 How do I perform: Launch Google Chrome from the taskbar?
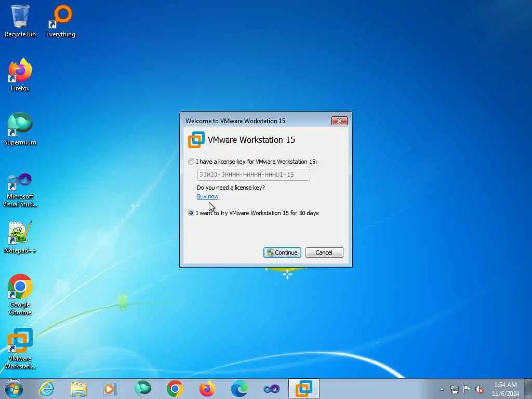(175, 389)
